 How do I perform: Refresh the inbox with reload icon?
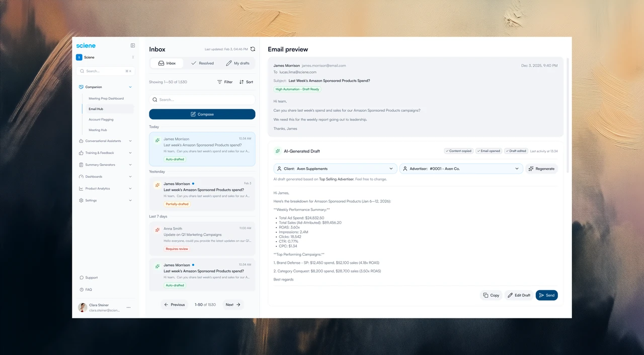(253, 49)
